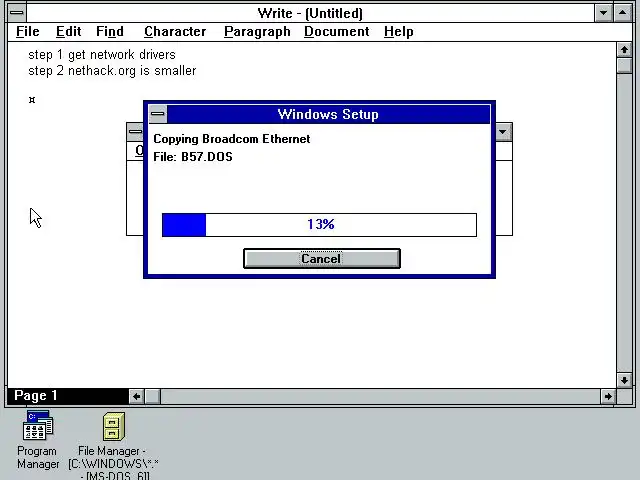Open the Windows Setup control menu box
Viewport: 640px width, 480px height.
tap(158, 114)
